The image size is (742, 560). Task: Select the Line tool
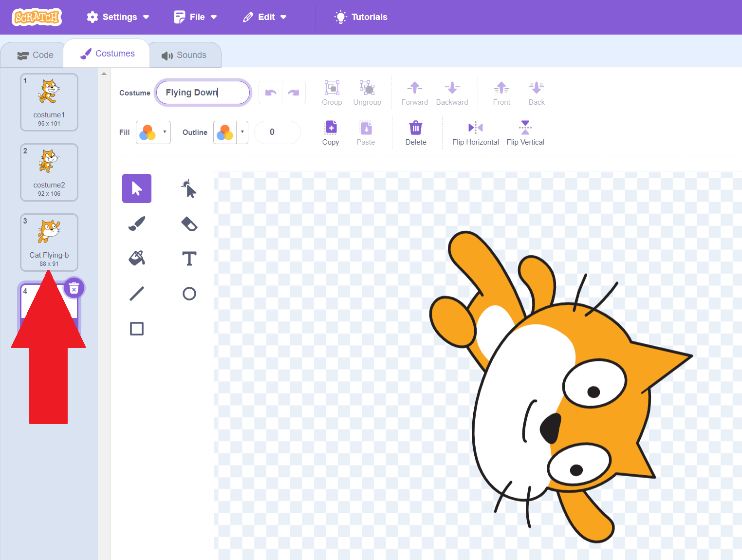[x=137, y=294]
